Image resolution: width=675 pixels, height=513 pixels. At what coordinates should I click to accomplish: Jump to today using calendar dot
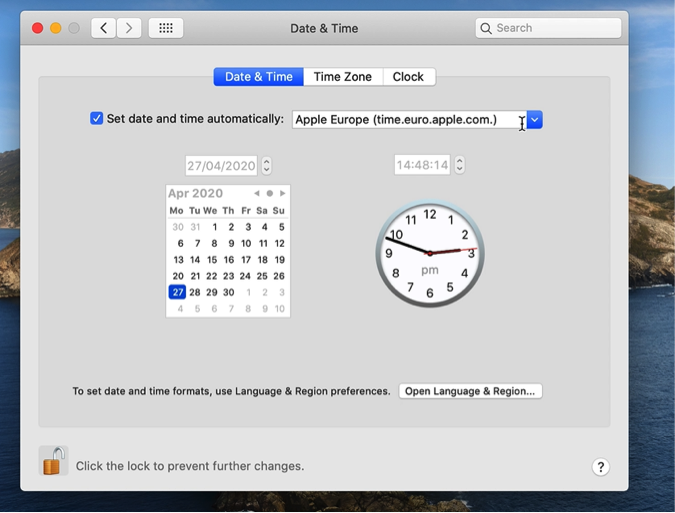click(270, 193)
